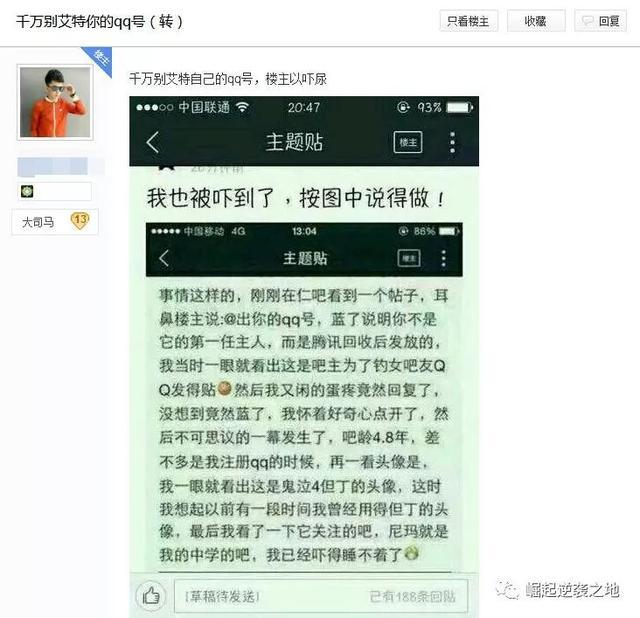Tap the back arrow beside 主题贴

click(x=153, y=142)
